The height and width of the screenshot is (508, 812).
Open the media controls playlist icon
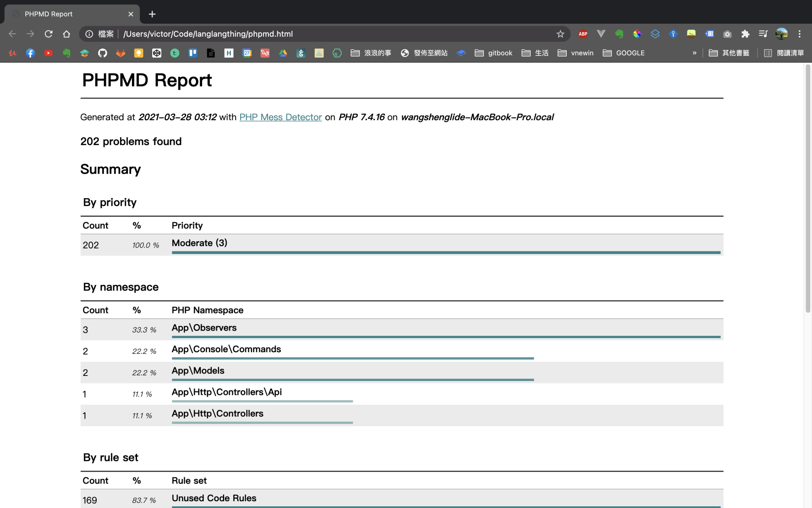(x=763, y=34)
